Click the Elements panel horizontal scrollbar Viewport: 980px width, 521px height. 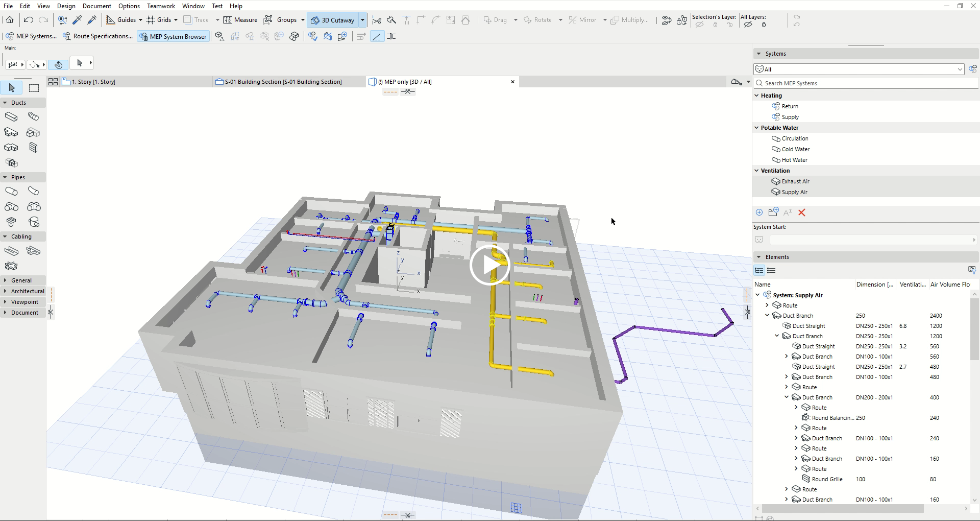pos(842,509)
